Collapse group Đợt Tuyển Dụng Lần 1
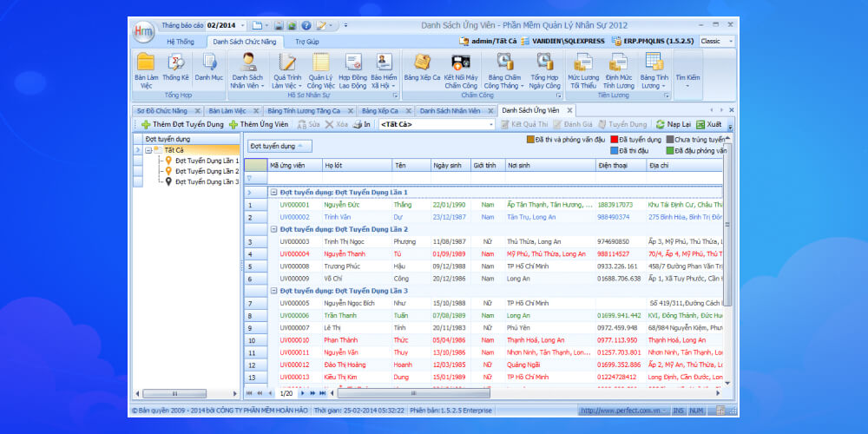Image resolution: width=868 pixels, height=434 pixels. tap(273, 192)
